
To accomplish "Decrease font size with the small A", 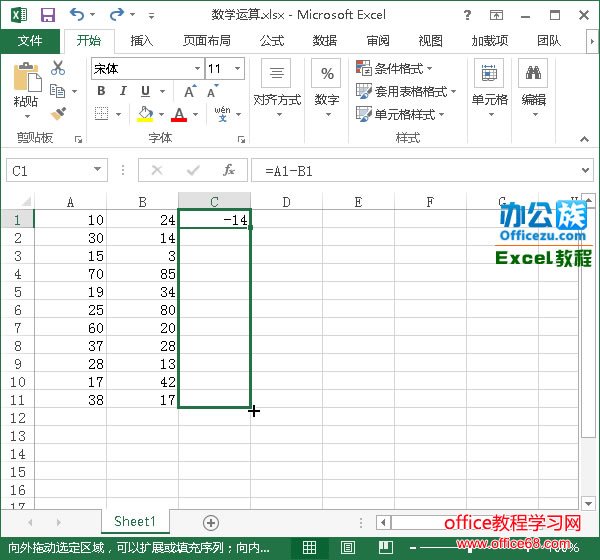I will 212,91.
